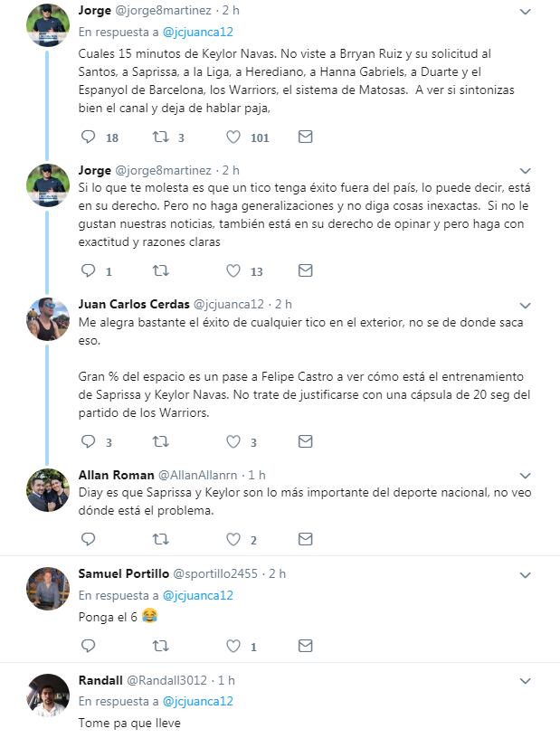Reply to Allan Roman's tweet
560x738 pixels.
point(89,539)
